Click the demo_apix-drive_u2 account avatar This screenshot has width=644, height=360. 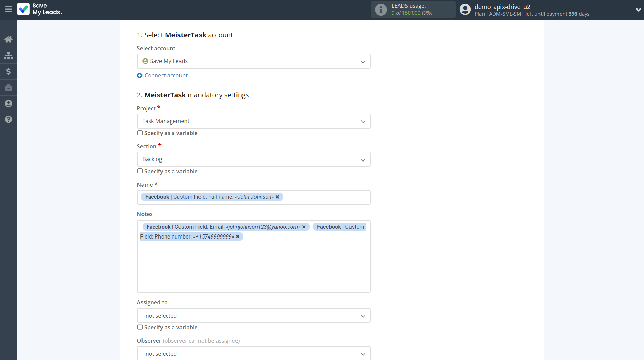click(x=465, y=9)
